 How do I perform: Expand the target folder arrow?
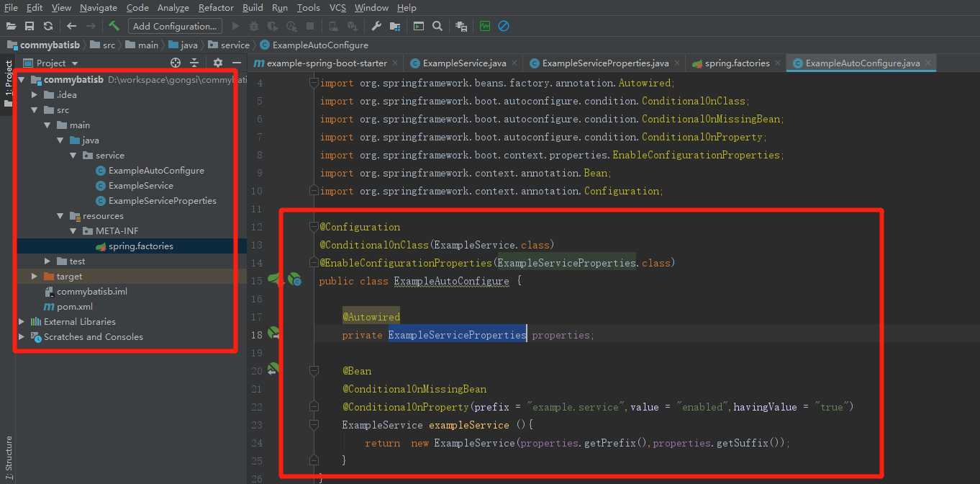pos(35,277)
